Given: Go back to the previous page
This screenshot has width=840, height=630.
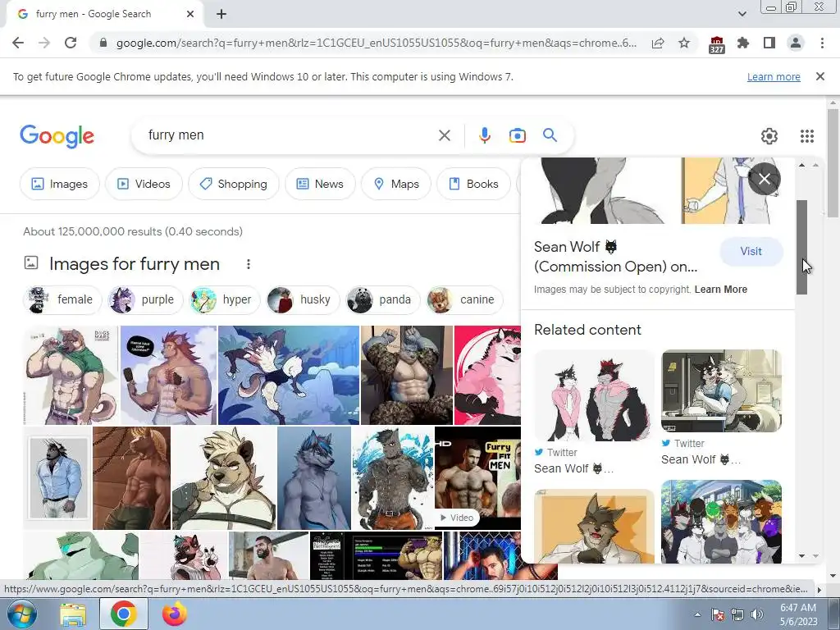Looking at the screenshot, I should pos(18,43).
